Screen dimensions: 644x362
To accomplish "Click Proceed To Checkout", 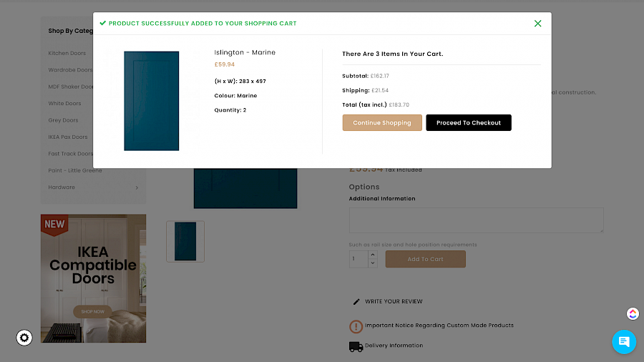I will pyautogui.click(x=469, y=123).
